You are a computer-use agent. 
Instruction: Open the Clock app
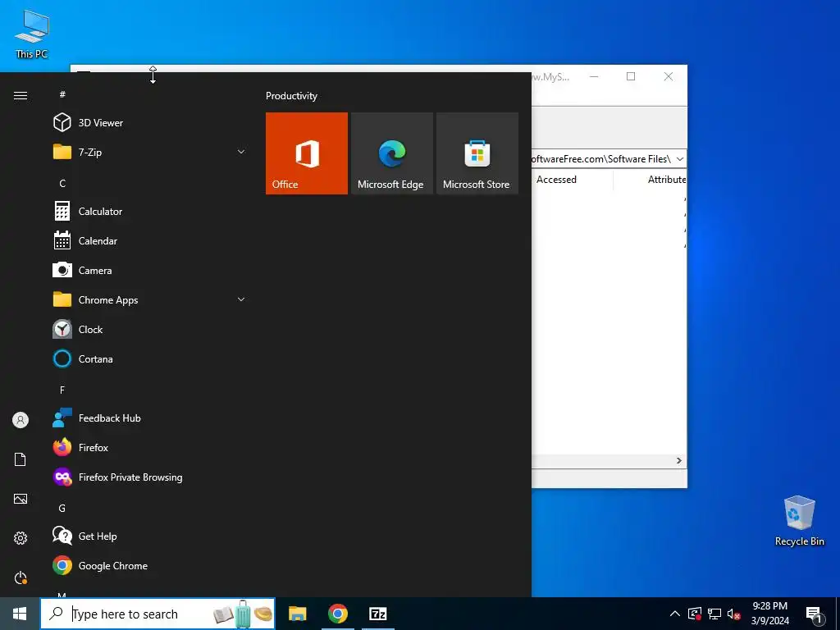(x=150, y=330)
